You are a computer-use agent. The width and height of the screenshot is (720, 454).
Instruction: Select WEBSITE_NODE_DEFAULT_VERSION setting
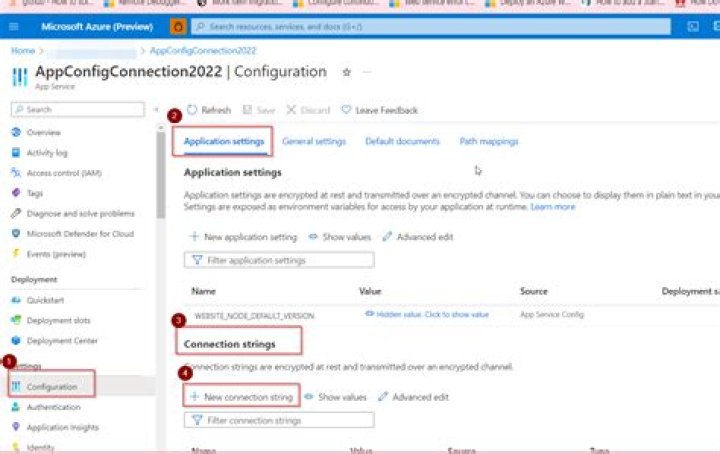[254, 316]
